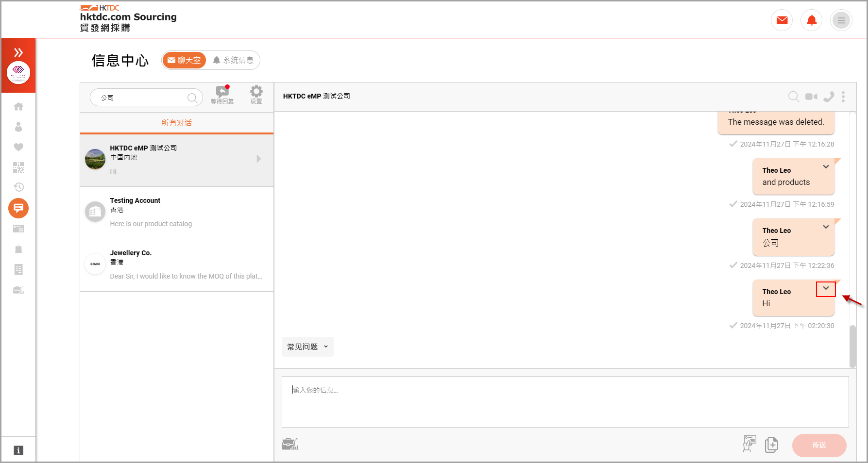The height and width of the screenshot is (463, 868).
Task: Click the chat title HKTDC eMP 测试公司
Action: click(317, 96)
